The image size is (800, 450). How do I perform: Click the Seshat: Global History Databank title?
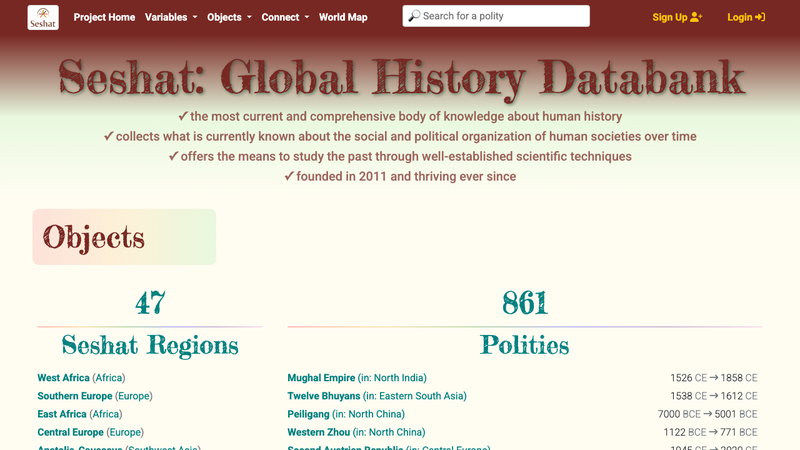click(402, 78)
